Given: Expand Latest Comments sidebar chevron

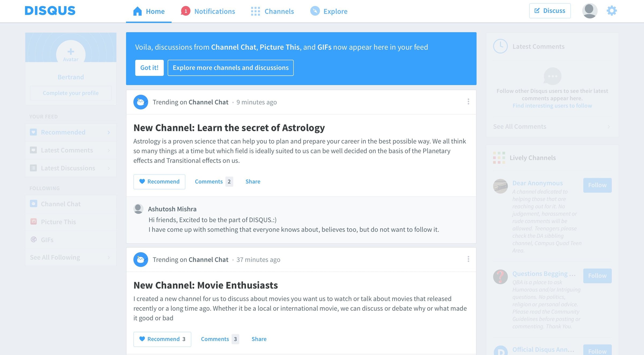Looking at the screenshot, I should click(109, 150).
